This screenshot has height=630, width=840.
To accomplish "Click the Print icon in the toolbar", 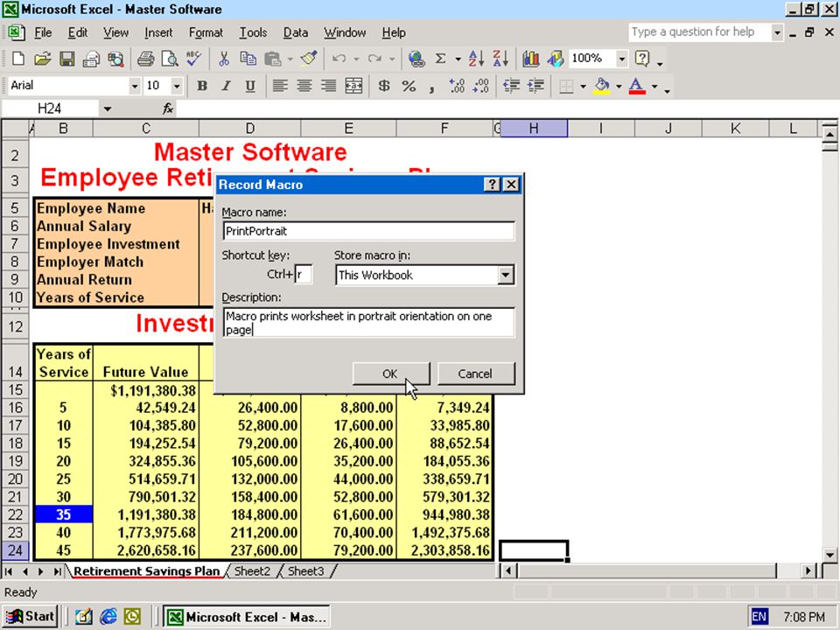I will coord(145,59).
